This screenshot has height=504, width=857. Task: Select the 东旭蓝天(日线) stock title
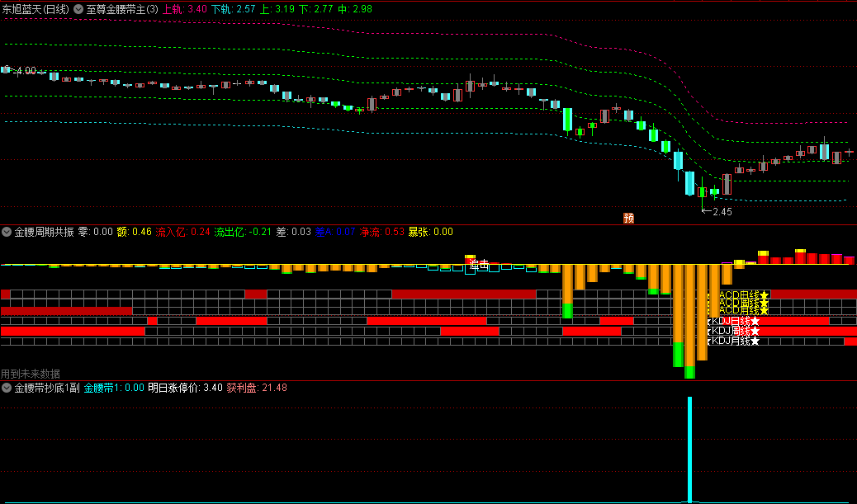[36, 9]
